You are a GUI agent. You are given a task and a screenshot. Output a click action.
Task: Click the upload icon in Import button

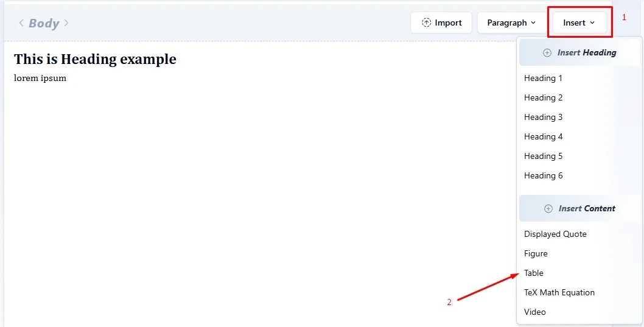click(426, 23)
